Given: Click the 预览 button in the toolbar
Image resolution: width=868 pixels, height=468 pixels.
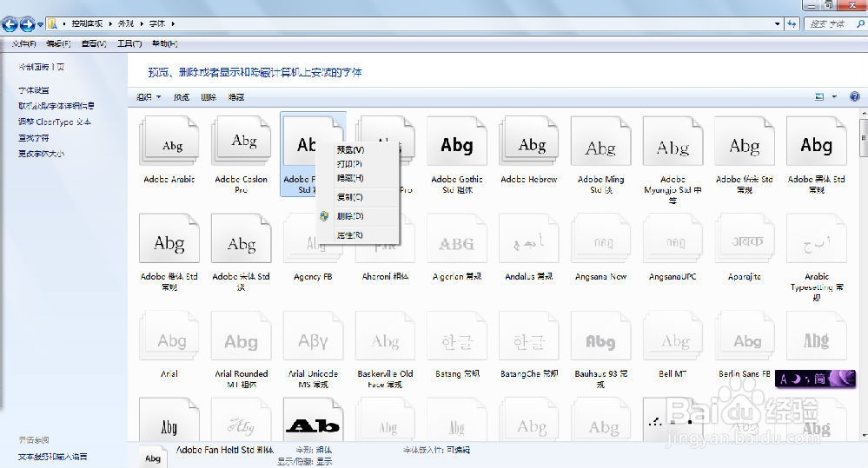Looking at the screenshot, I should (x=181, y=96).
